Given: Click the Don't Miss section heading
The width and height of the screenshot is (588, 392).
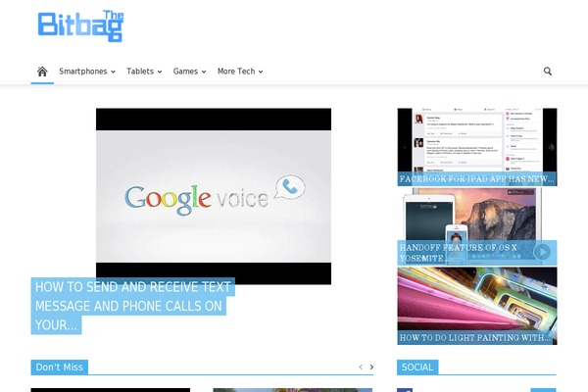Looking at the screenshot, I should coord(59,367).
